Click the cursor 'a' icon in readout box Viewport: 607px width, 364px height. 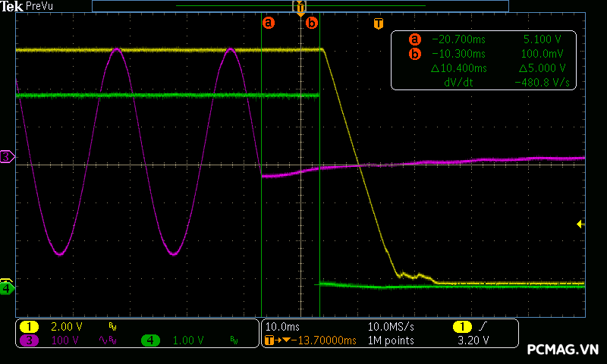pos(414,39)
